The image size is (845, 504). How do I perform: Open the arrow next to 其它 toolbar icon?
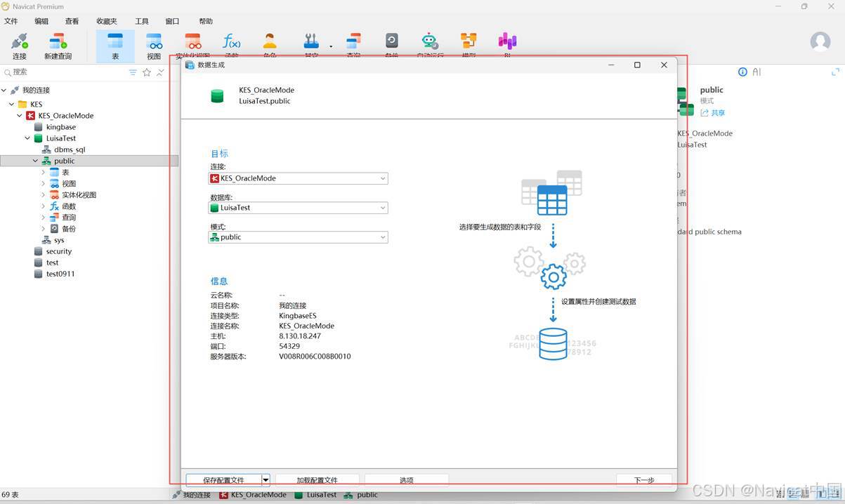[x=331, y=46]
